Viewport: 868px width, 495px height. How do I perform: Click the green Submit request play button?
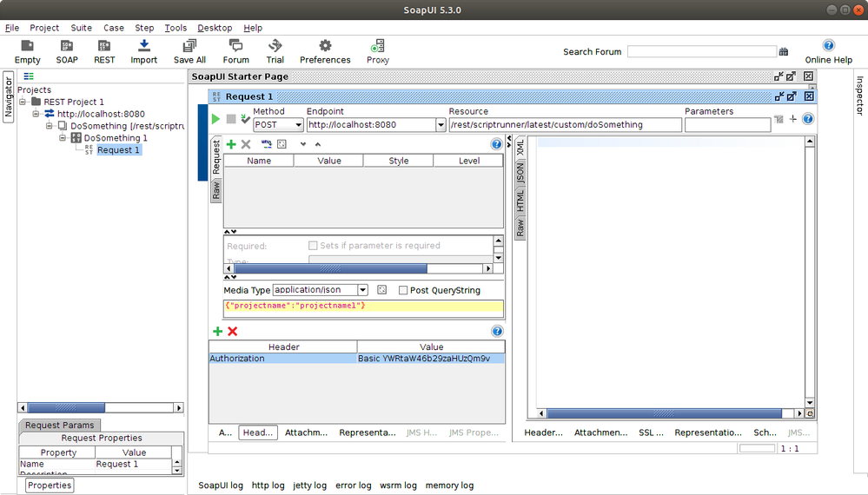215,119
